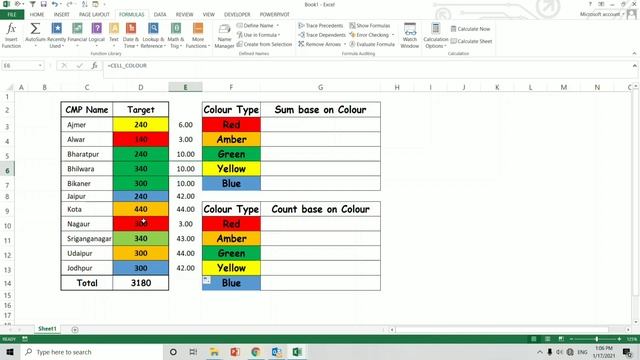Click Calculate Sheet

click(x=471, y=41)
